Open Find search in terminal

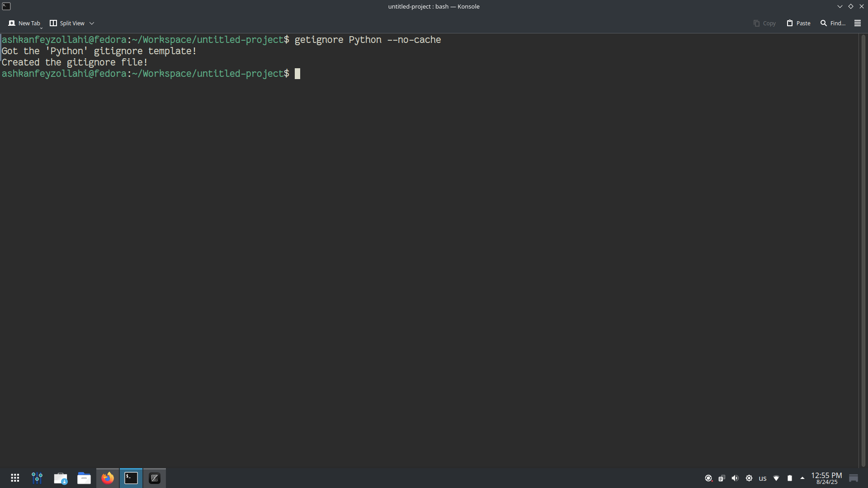click(833, 23)
